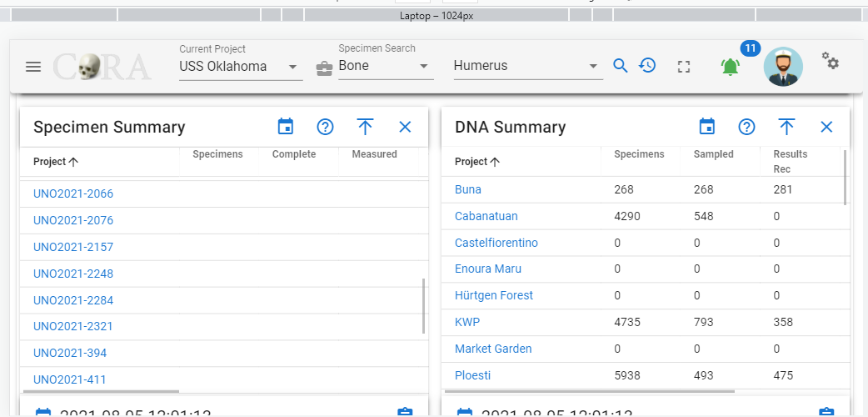The height and width of the screenshot is (417, 868).
Task: Open the UNO2021-2248 project link
Action: 73,274
